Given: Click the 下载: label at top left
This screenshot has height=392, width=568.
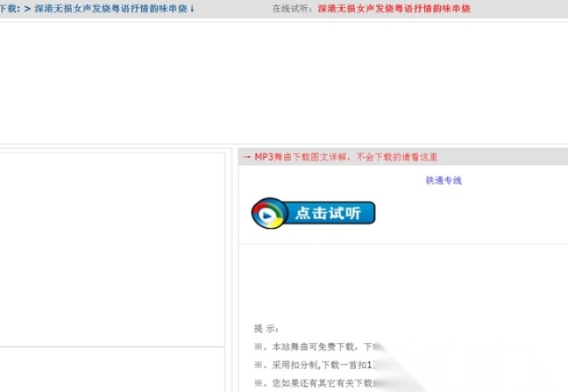Looking at the screenshot, I should (10, 9).
